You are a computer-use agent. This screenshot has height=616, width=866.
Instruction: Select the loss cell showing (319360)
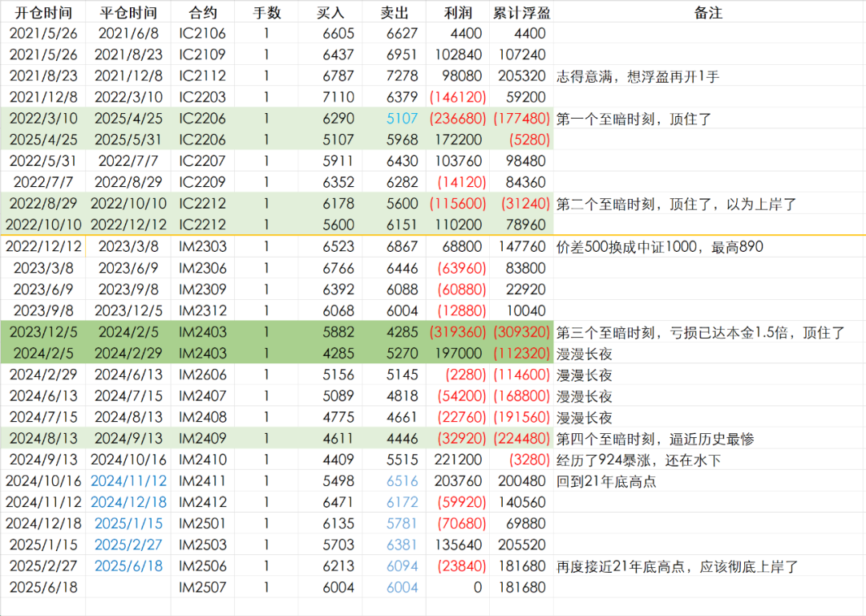click(x=458, y=332)
